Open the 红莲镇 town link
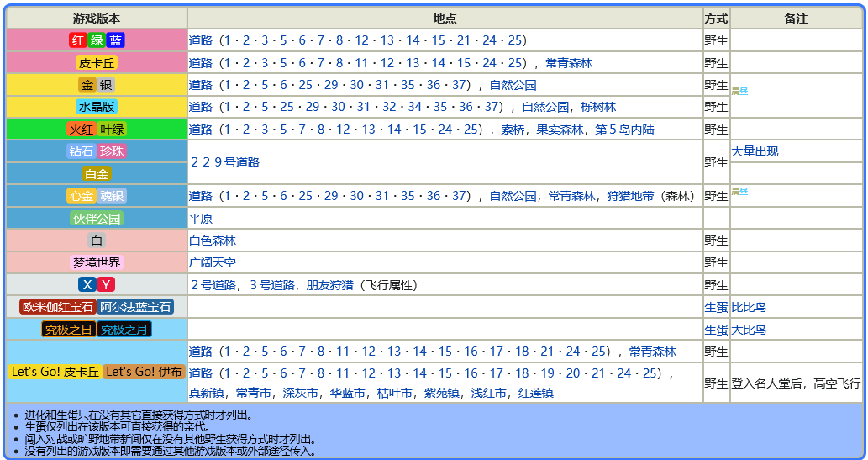This screenshot has height=460, width=868. [536, 393]
